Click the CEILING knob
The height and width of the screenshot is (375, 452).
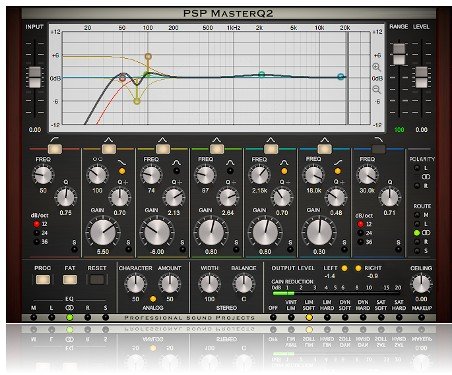pos(421,284)
